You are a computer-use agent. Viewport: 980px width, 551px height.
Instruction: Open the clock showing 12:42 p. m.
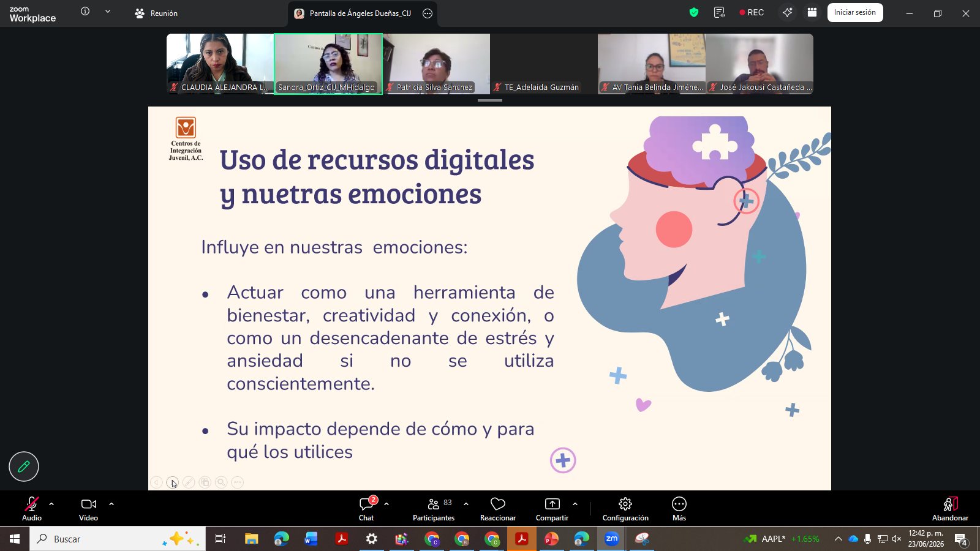926,539
